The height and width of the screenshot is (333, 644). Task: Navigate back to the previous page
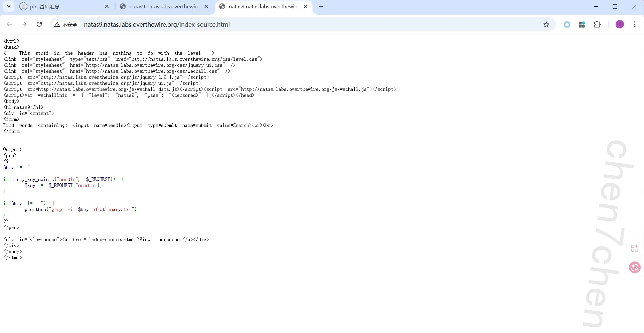click(x=9, y=24)
